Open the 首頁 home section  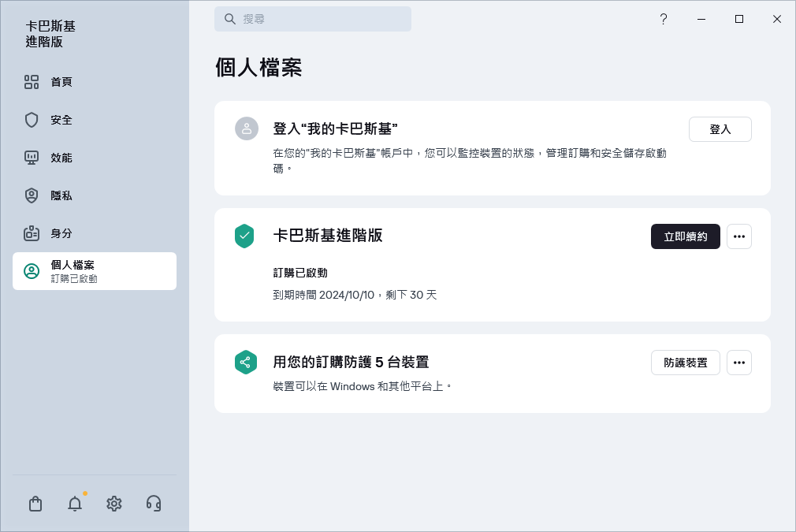pos(61,81)
